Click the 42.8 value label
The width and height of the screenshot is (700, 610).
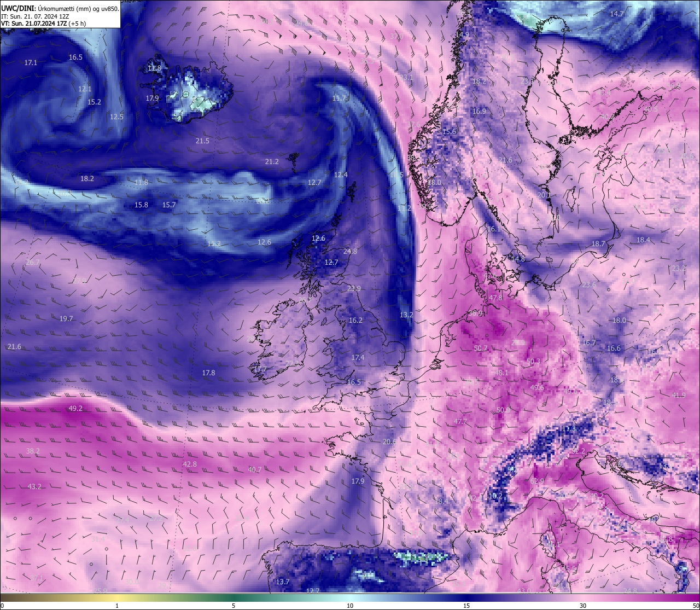click(x=189, y=464)
